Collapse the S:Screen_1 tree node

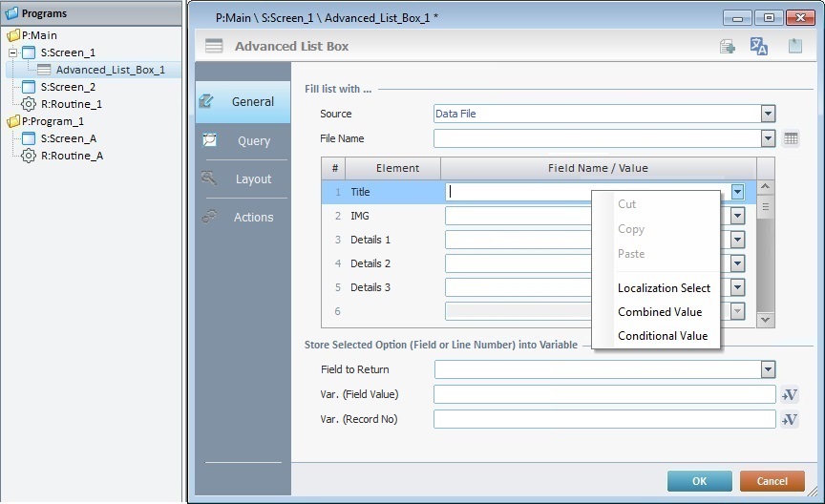click(13, 52)
